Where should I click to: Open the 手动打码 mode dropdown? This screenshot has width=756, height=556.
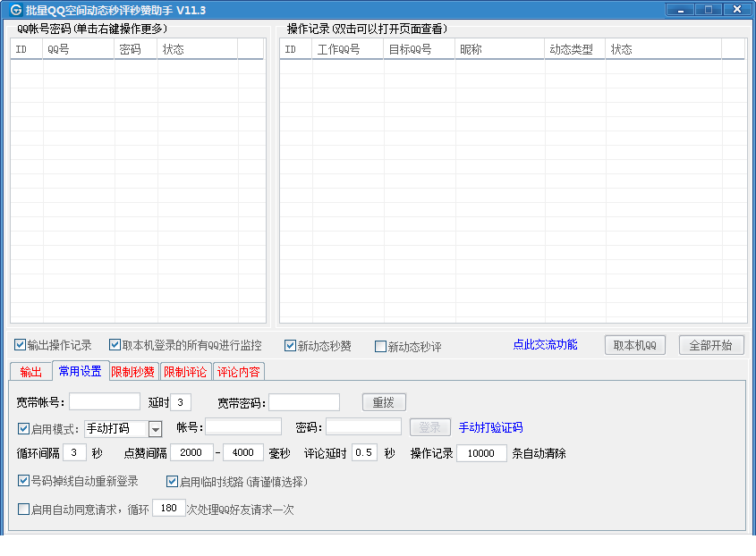tap(156, 429)
